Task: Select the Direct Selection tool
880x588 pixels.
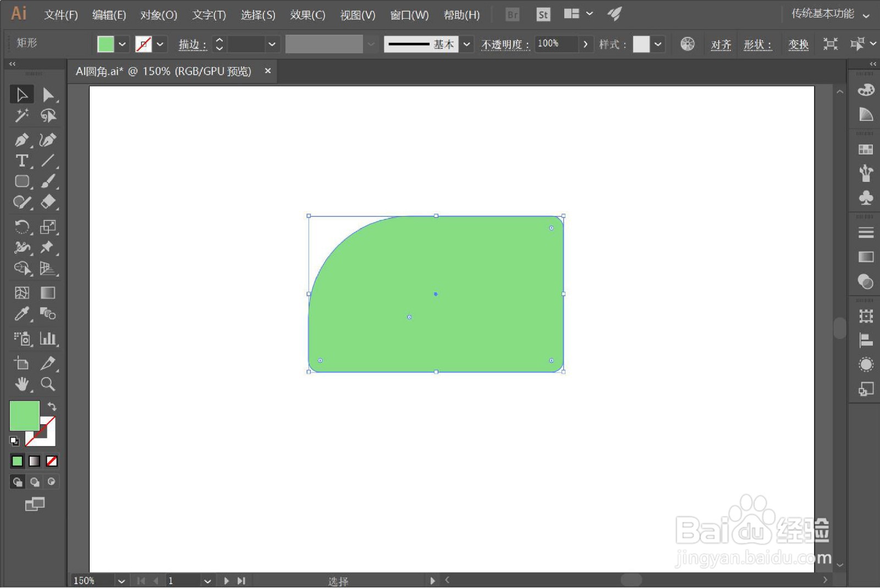Action: click(48, 95)
